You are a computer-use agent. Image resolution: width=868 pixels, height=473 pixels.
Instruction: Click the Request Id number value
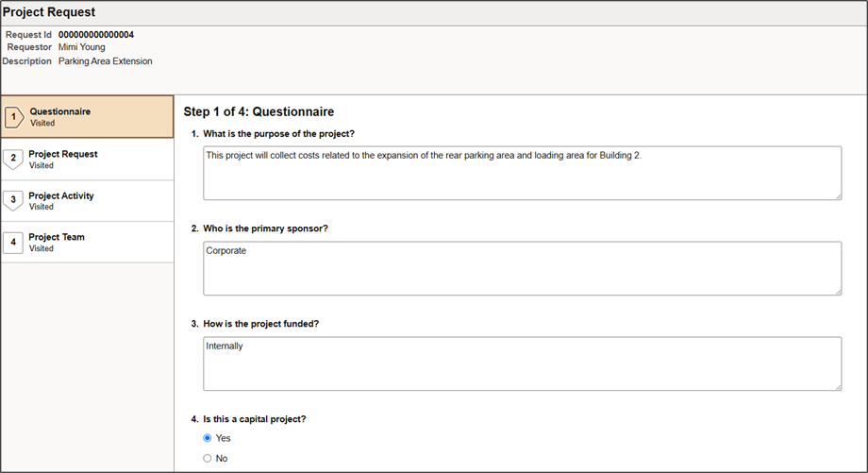[96, 35]
